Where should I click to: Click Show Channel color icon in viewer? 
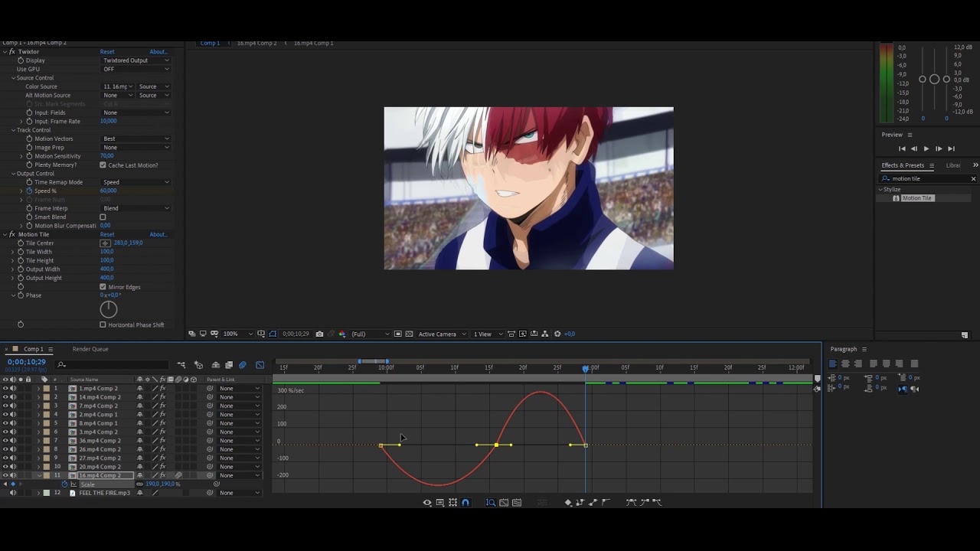341,334
